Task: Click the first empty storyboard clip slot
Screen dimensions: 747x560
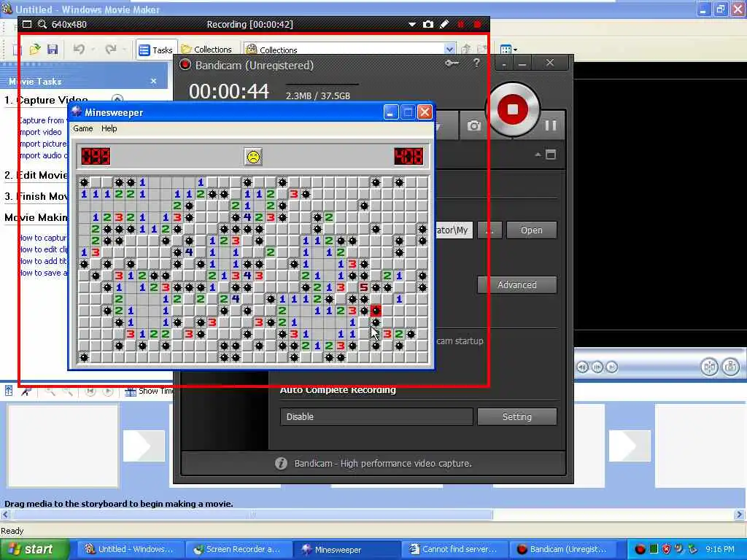Action: click(63, 446)
